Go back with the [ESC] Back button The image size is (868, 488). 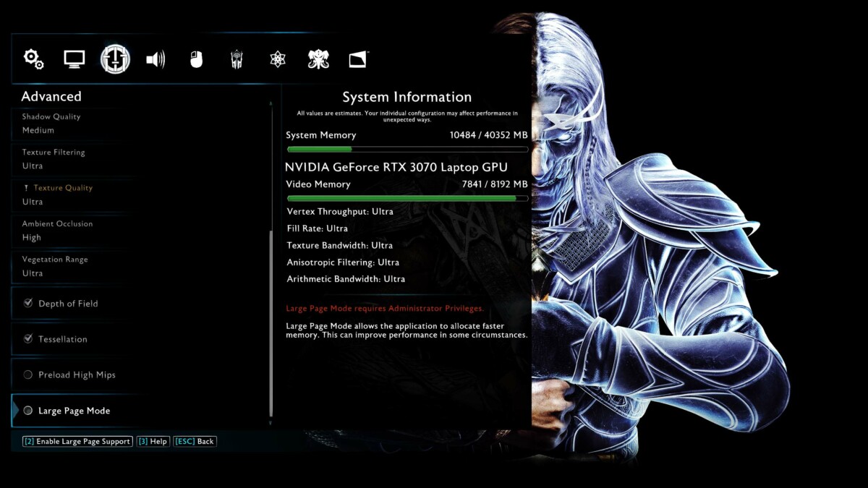point(195,441)
